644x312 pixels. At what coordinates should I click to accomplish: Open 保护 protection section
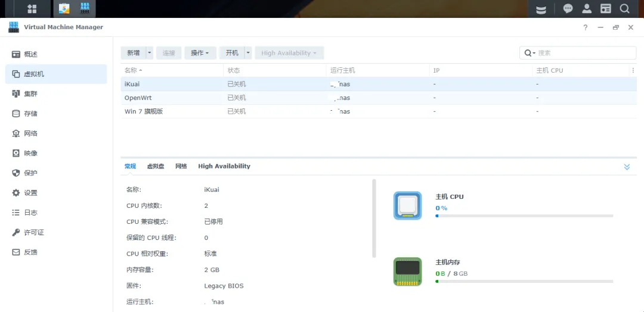[x=56, y=173]
